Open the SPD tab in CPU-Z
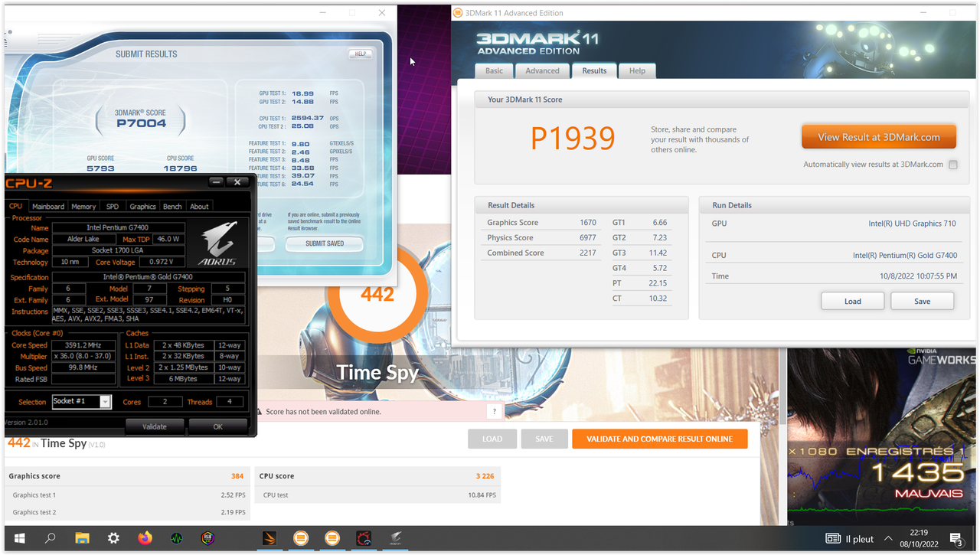The image size is (980, 555). tap(113, 207)
